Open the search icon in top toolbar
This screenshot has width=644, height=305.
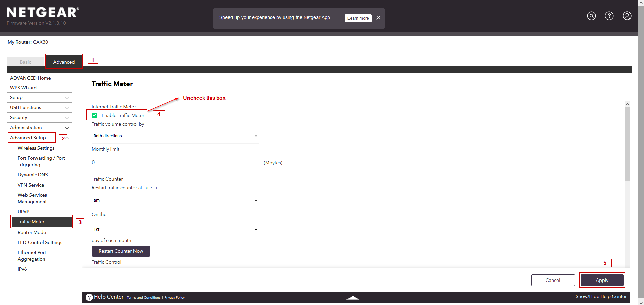tap(591, 16)
